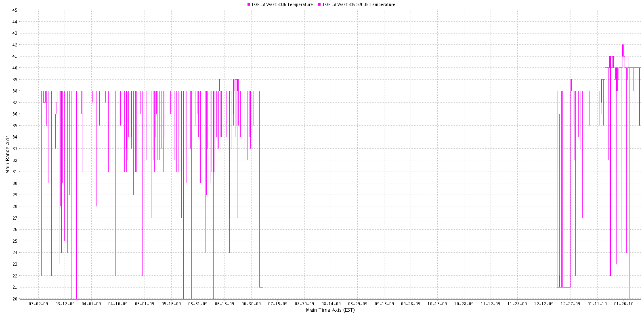Click y-axis tick label 29
644x317 pixels.
pos(15,195)
